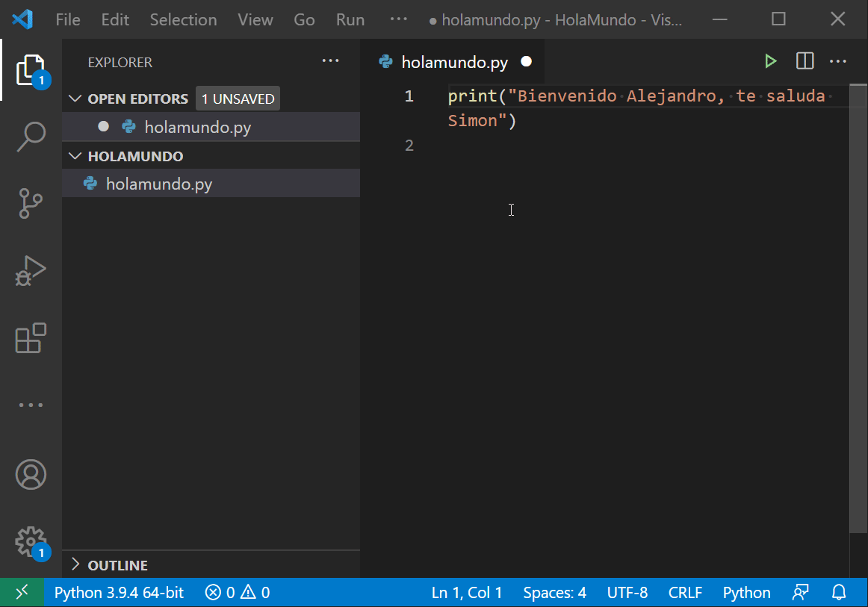Change end of line sequence CRLF

(x=685, y=593)
